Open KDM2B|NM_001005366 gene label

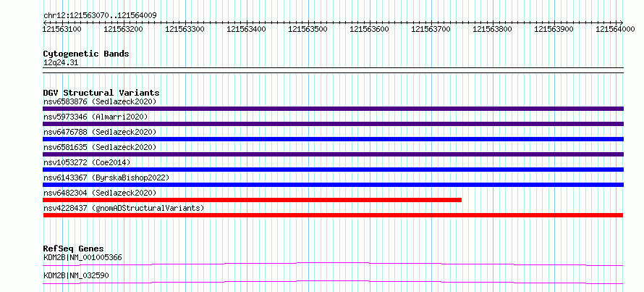82,258
